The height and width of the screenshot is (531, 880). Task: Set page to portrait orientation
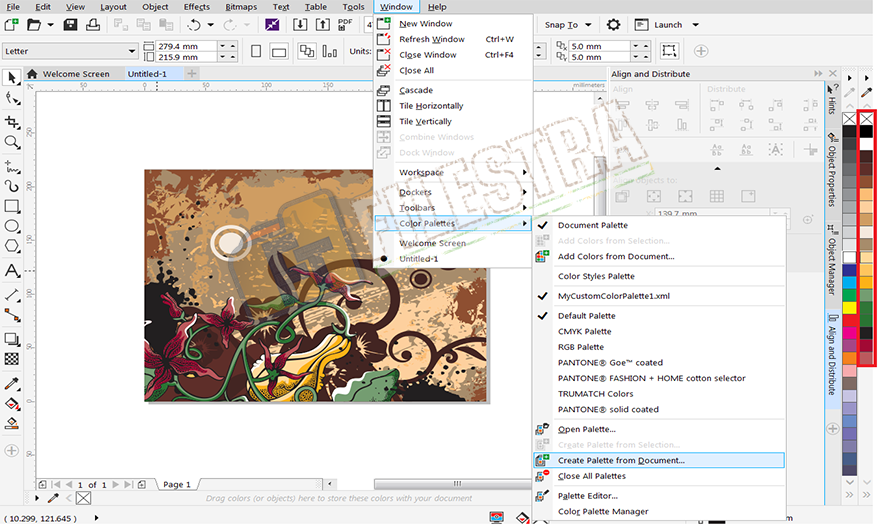click(x=256, y=51)
